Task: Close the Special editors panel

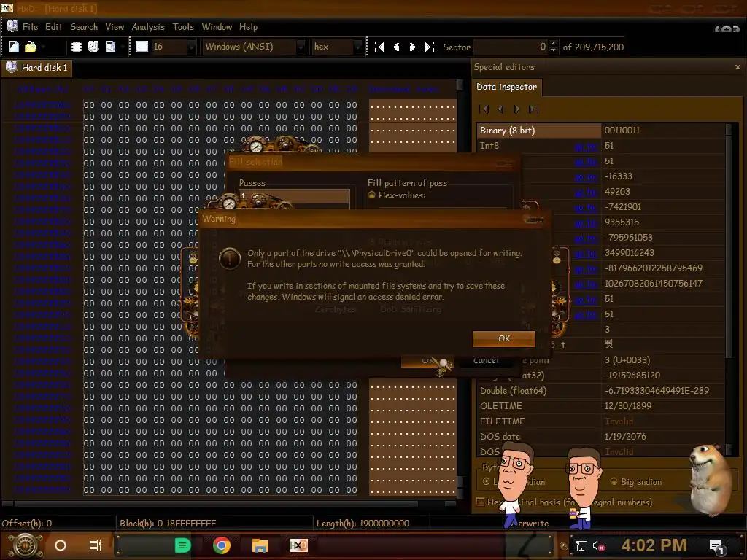Action: (x=738, y=67)
